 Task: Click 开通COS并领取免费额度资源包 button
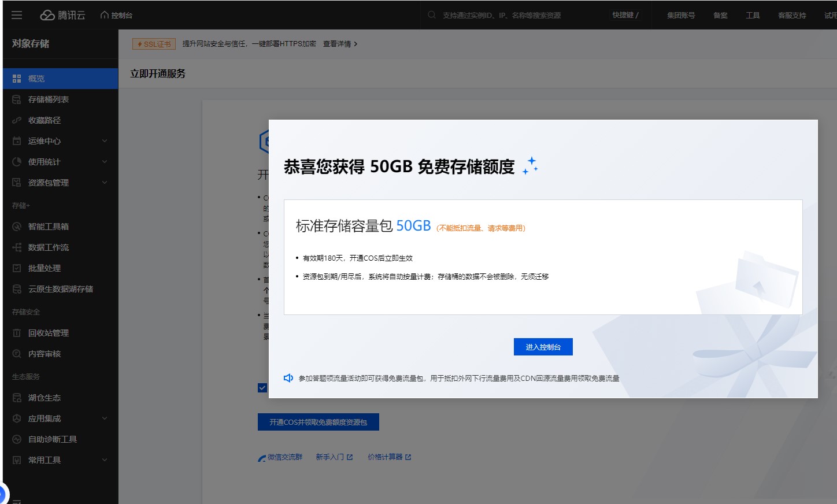coord(318,422)
